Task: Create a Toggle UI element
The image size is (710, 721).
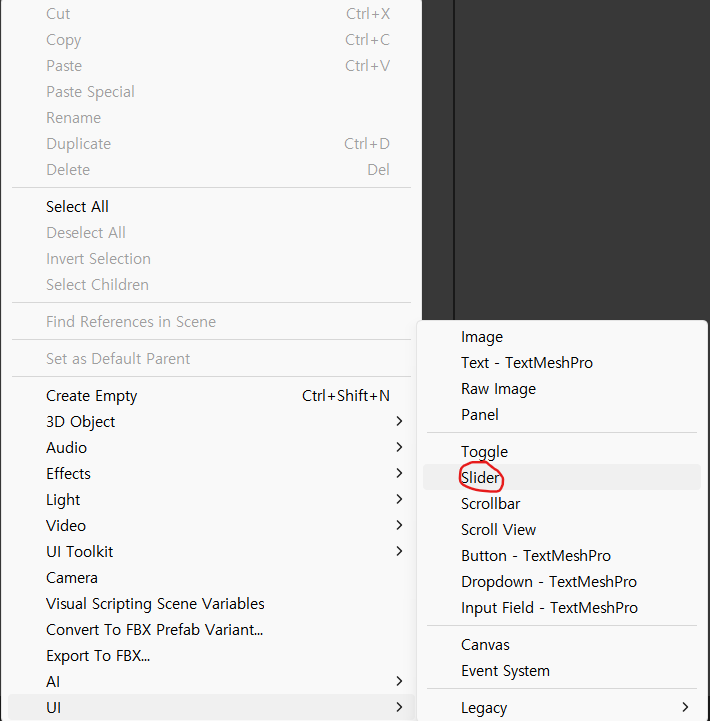Action: point(561,452)
